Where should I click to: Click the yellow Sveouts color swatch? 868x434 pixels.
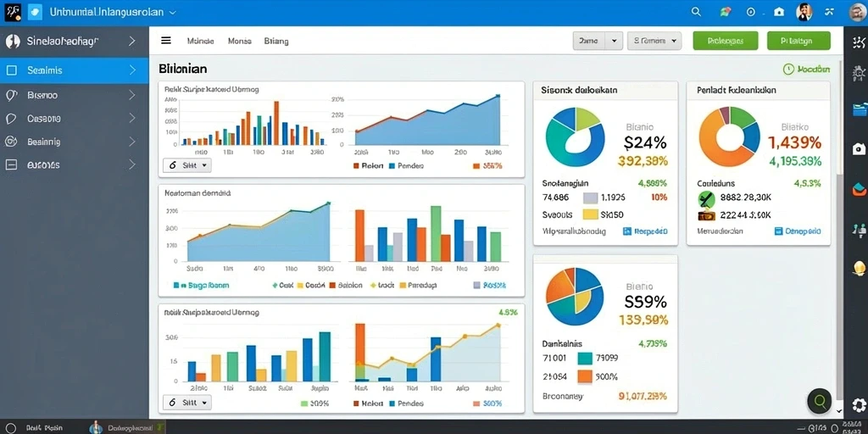click(591, 214)
